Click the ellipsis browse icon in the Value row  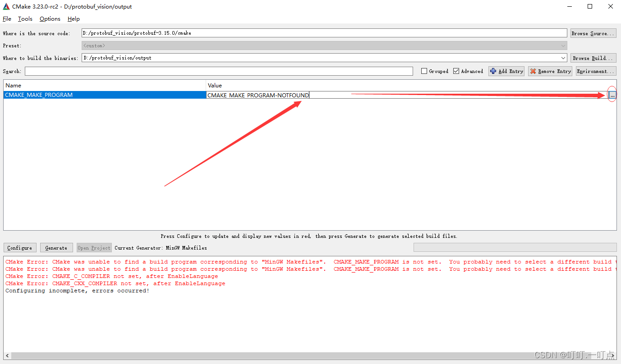(612, 95)
